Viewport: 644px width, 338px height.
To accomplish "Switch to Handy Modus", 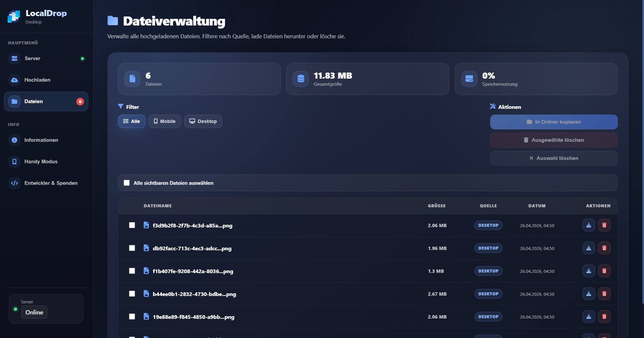I will 46,162.
